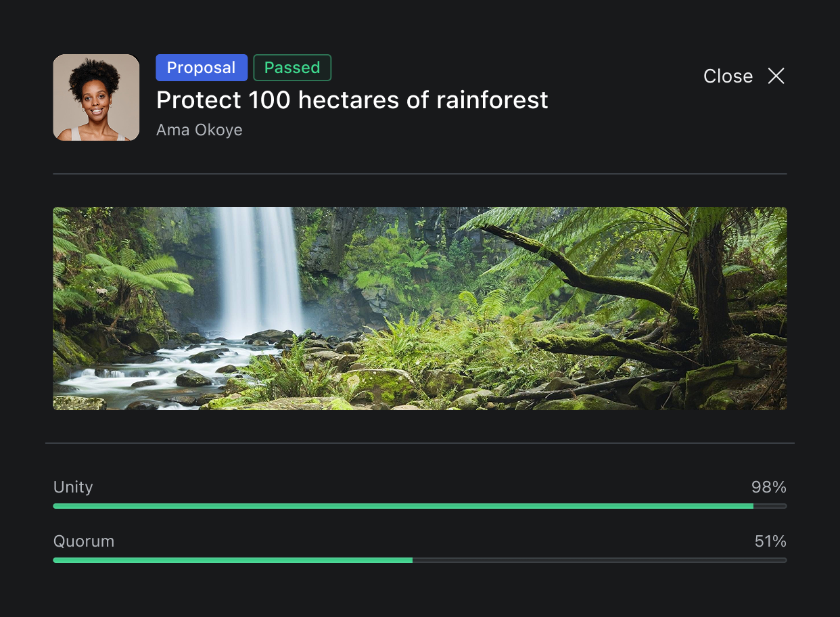840x617 pixels.
Task: Click the 98% Unity value
Action: 768,487
